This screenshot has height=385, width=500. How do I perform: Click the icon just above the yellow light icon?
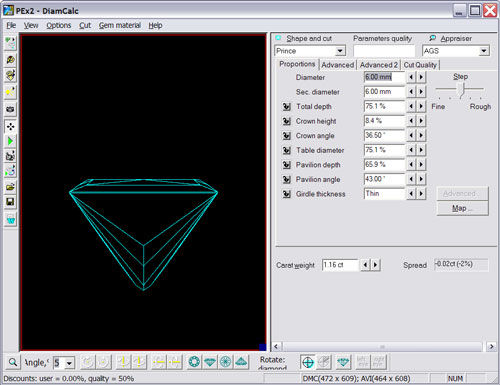click(x=10, y=75)
